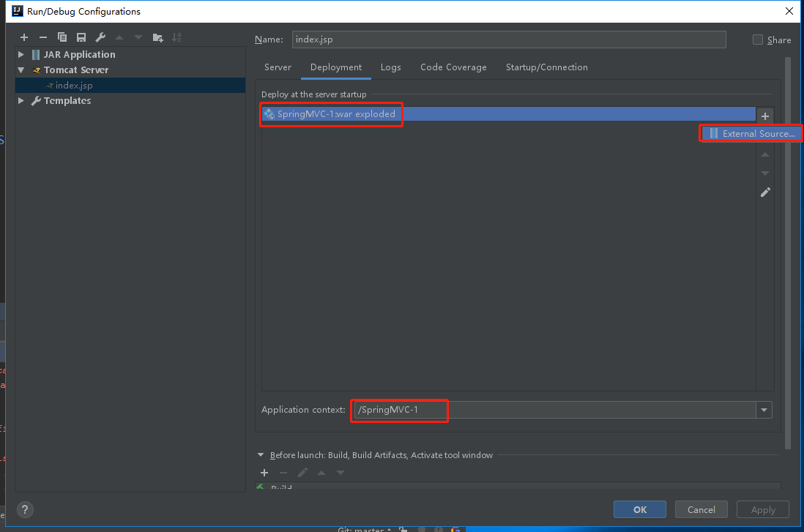
Task: Select index.jsp configuration in tree
Action: click(130, 86)
